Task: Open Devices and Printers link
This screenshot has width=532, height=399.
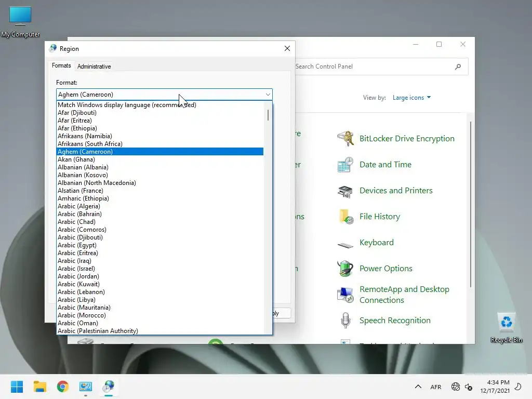Action: pos(396,191)
